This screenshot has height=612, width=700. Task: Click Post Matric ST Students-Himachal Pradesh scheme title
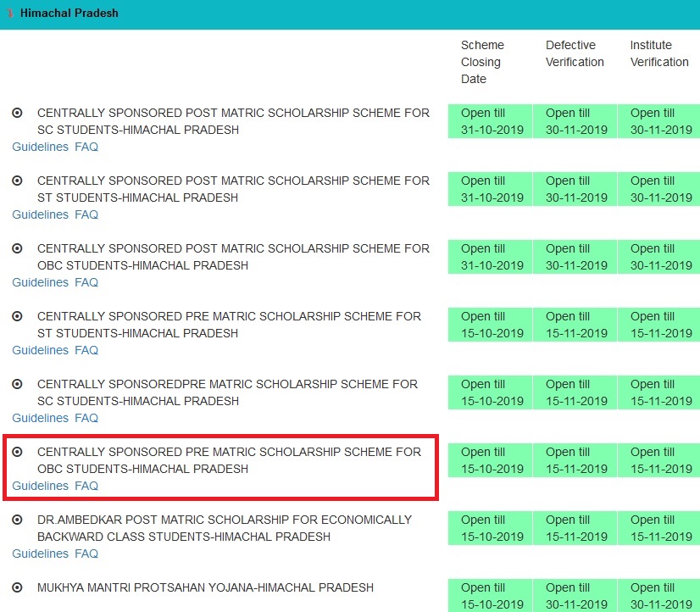click(233, 189)
